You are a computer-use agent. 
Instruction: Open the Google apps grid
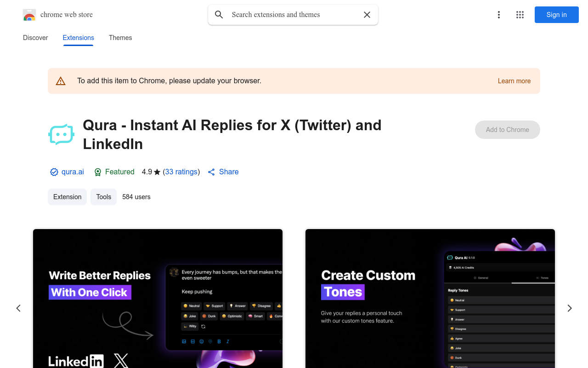520,15
